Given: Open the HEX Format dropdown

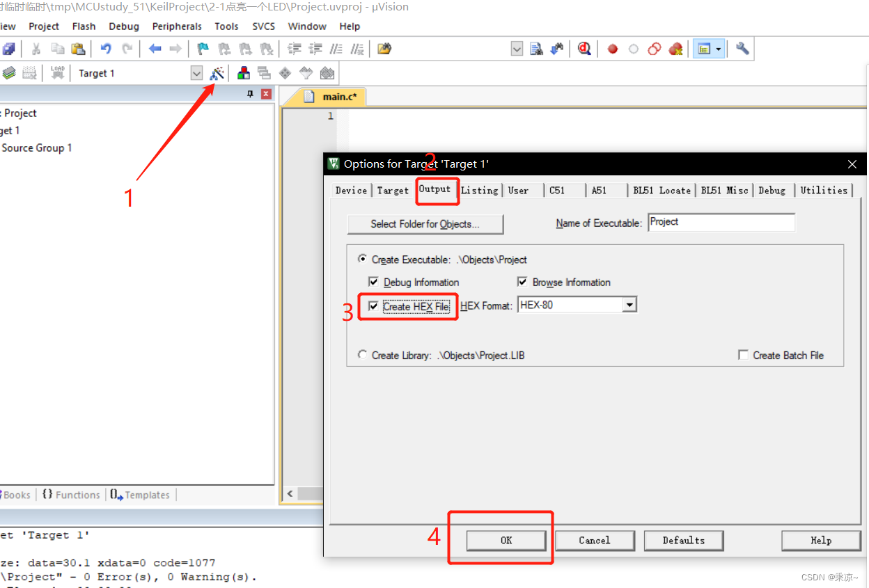Looking at the screenshot, I should tap(629, 305).
